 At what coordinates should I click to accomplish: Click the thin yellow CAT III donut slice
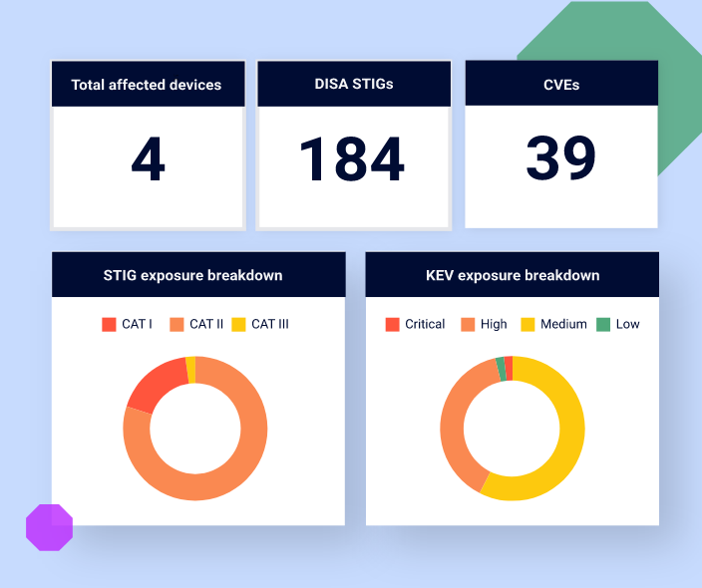coord(190,370)
